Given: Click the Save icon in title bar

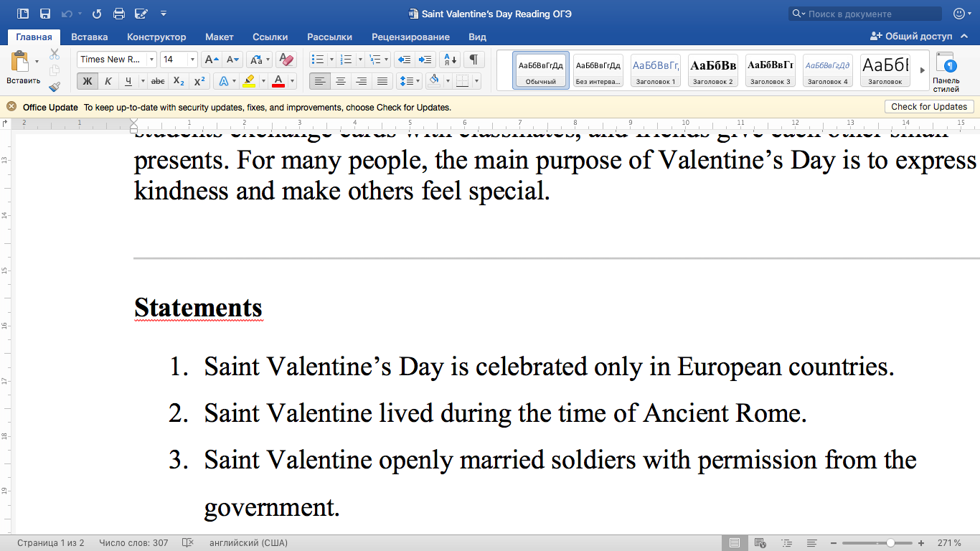Looking at the screenshot, I should [46, 13].
